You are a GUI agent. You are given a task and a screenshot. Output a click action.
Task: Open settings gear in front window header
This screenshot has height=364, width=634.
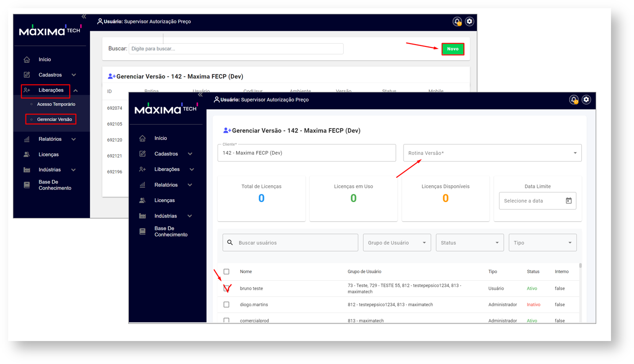(x=586, y=100)
